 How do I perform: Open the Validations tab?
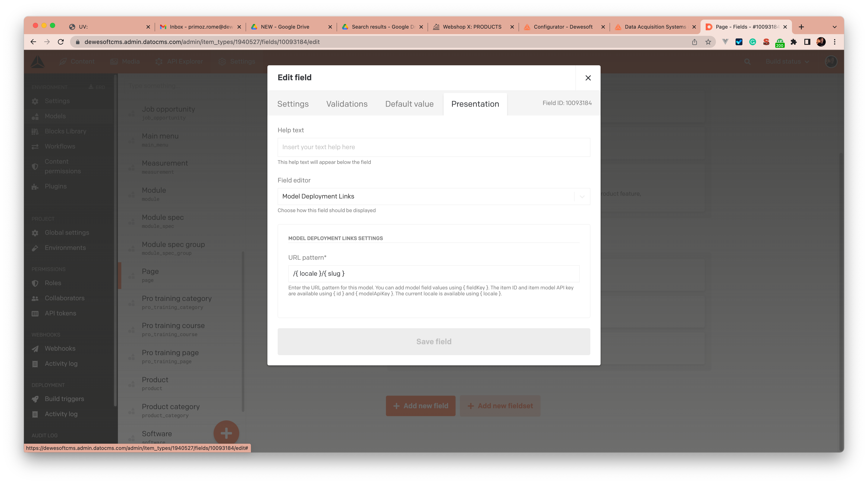tap(347, 104)
